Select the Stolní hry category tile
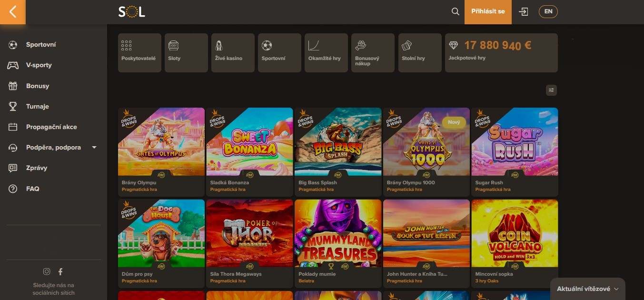 coord(419,53)
